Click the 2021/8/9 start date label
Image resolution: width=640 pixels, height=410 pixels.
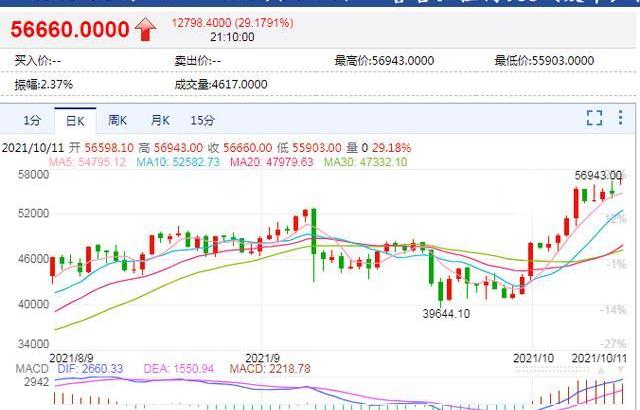[x=71, y=357]
